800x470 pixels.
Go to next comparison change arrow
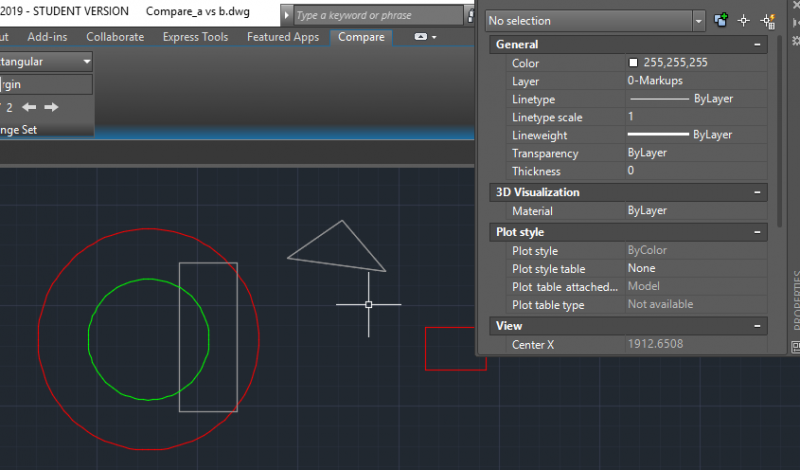pyautogui.click(x=51, y=107)
